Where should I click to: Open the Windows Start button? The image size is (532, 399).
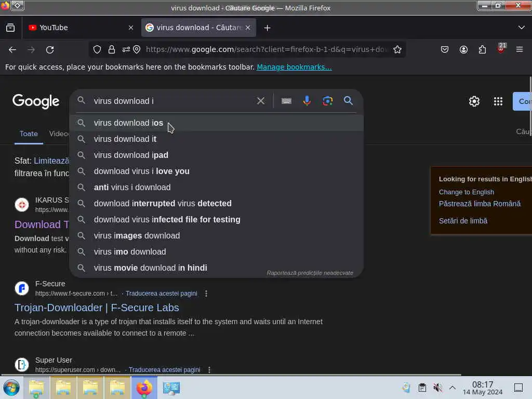pyautogui.click(x=11, y=388)
